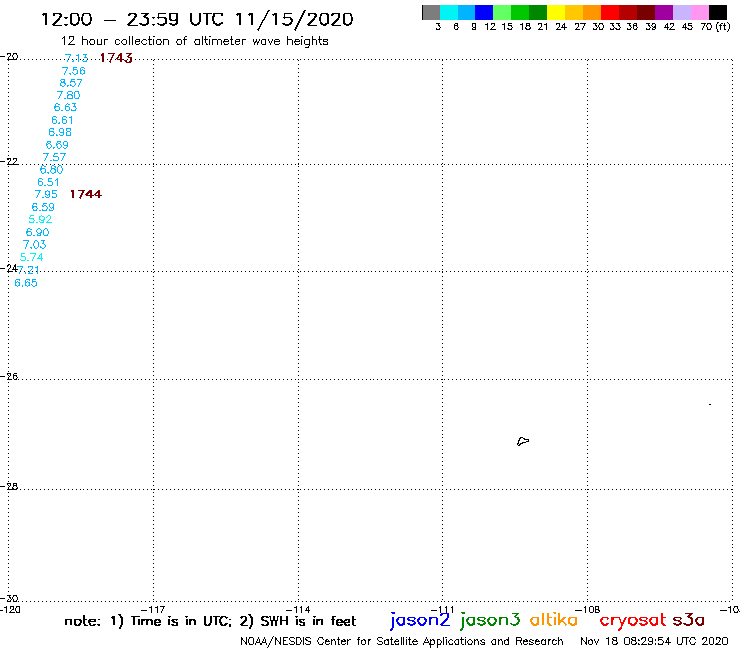Viewport: 740px width, 650px height.
Task: Click the NOAA/NESDIS Center credit text
Action: [x=402, y=641]
